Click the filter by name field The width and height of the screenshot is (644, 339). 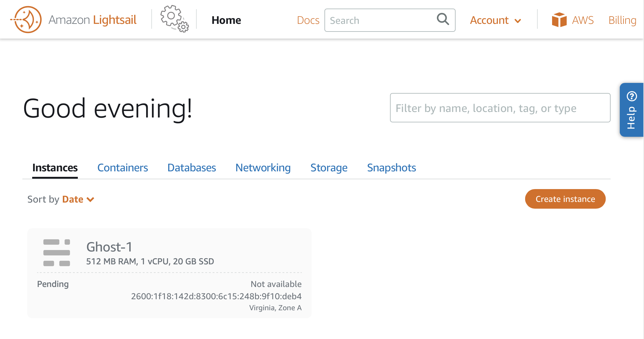click(500, 108)
